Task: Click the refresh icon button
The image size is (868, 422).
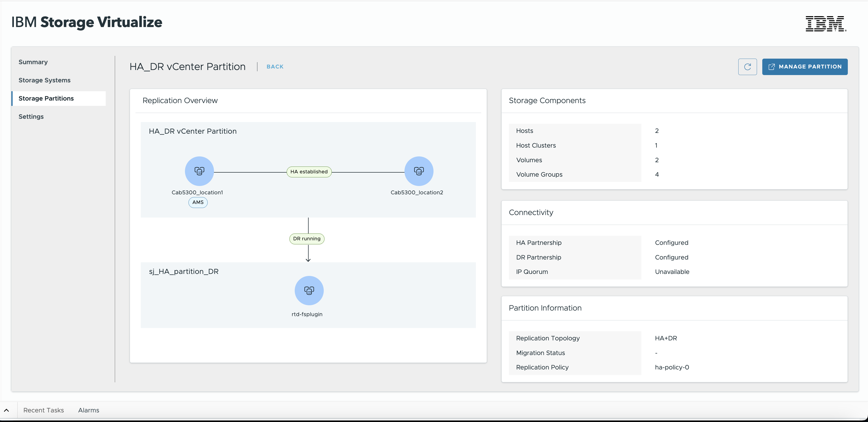Action: pos(747,67)
